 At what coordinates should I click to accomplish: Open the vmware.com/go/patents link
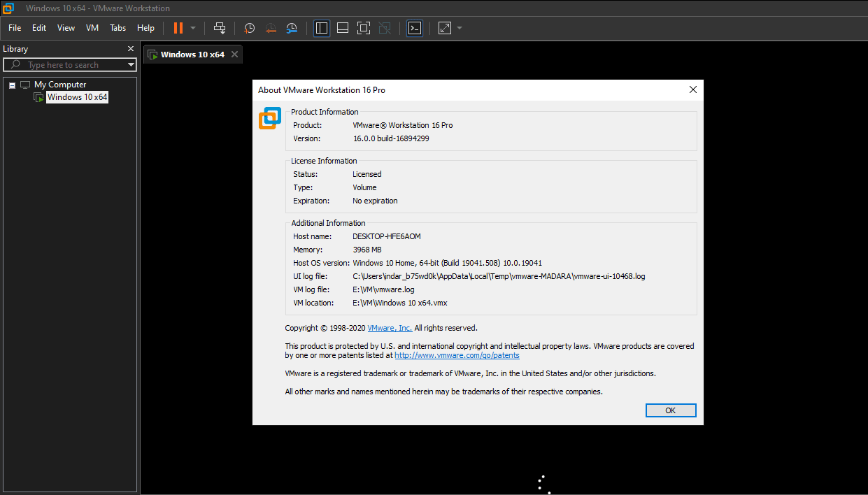click(457, 355)
